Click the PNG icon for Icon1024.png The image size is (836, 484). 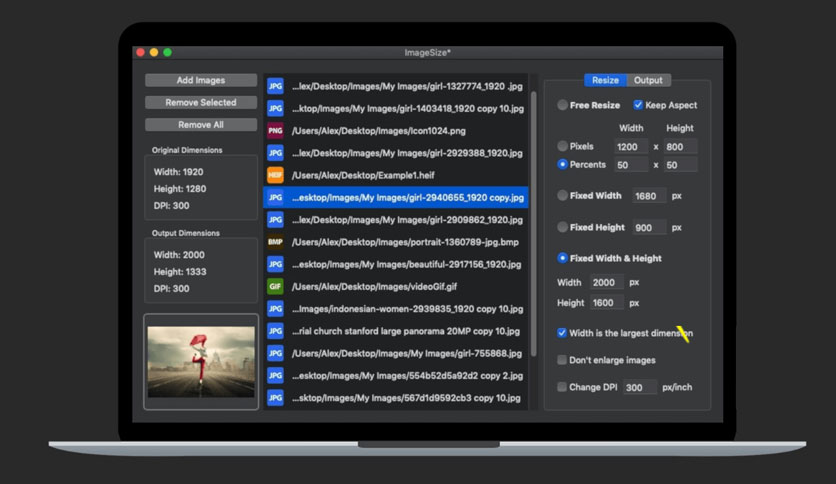click(275, 131)
